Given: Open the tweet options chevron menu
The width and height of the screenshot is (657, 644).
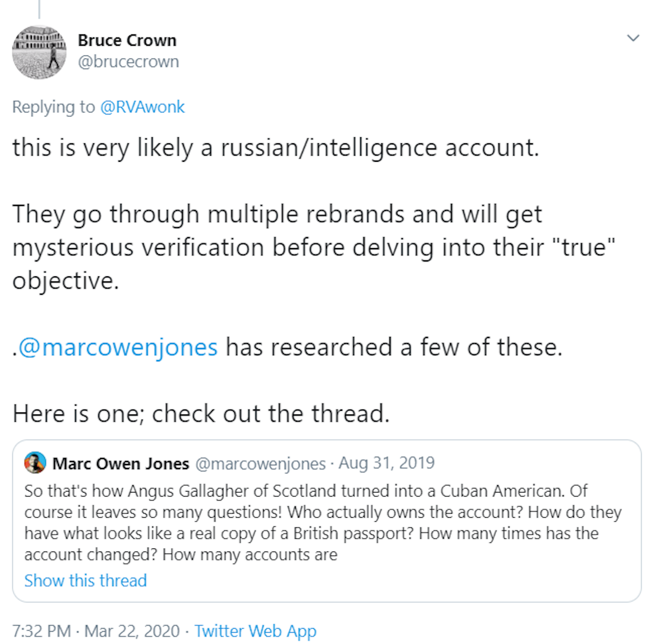Looking at the screenshot, I should coord(633,38).
